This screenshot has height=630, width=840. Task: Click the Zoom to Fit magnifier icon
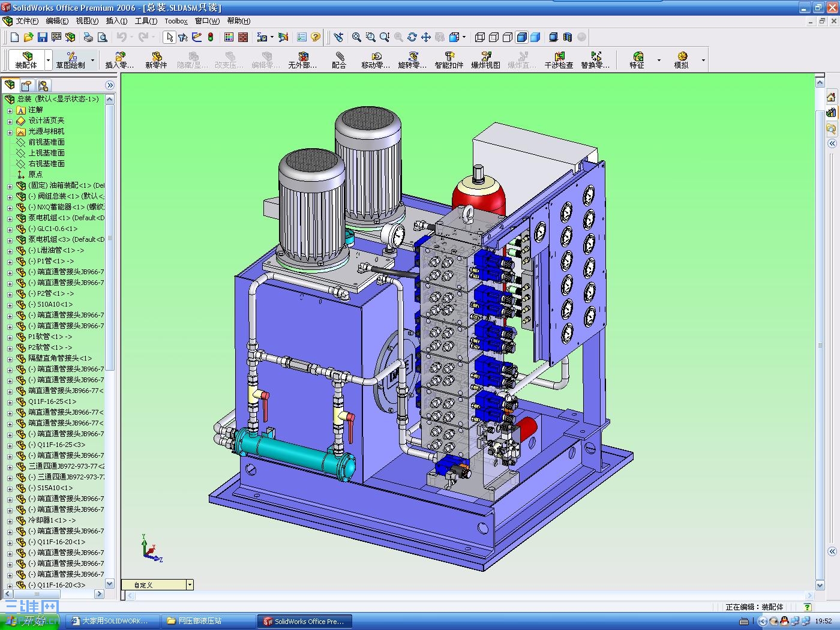(x=356, y=37)
